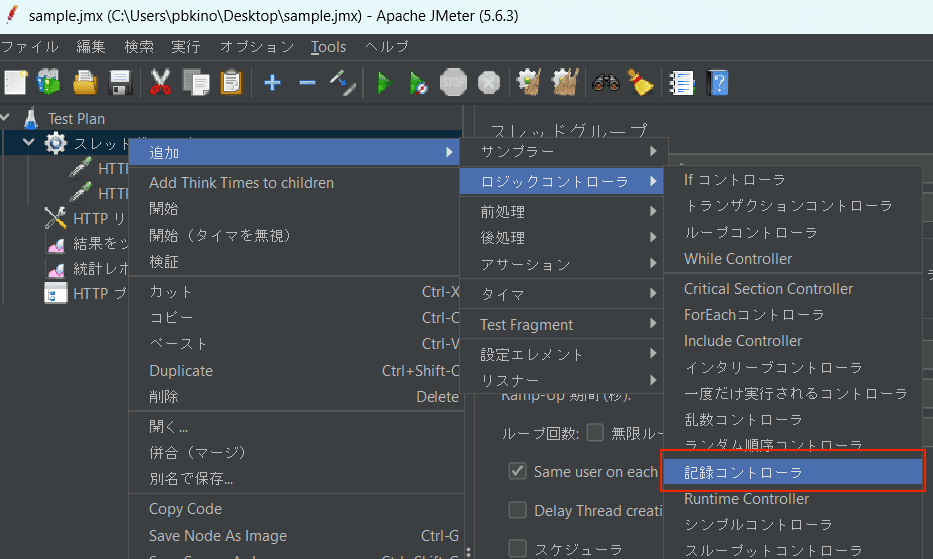Open the 実行 menu
Viewport: 933px width, 559px height.
click(x=186, y=46)
